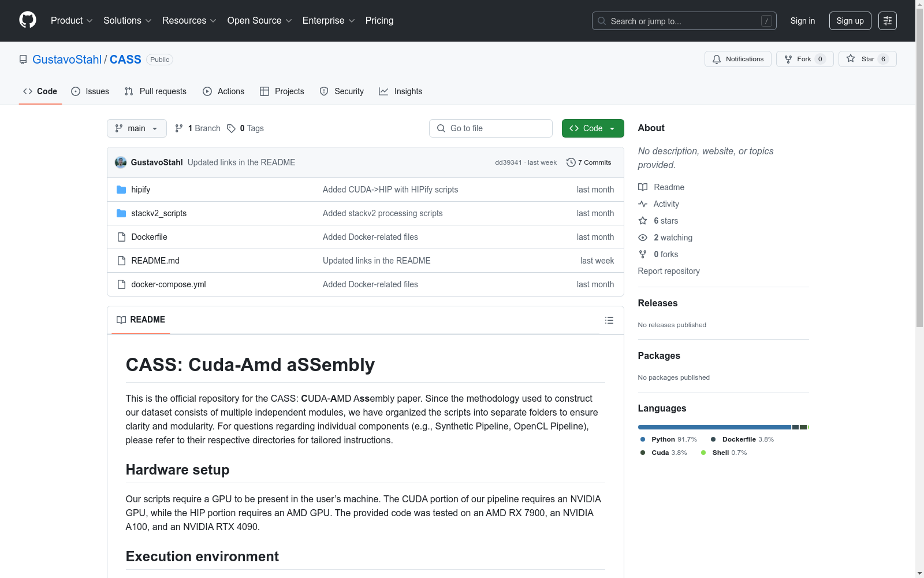Expand the Product menu

tap(72, 21)
